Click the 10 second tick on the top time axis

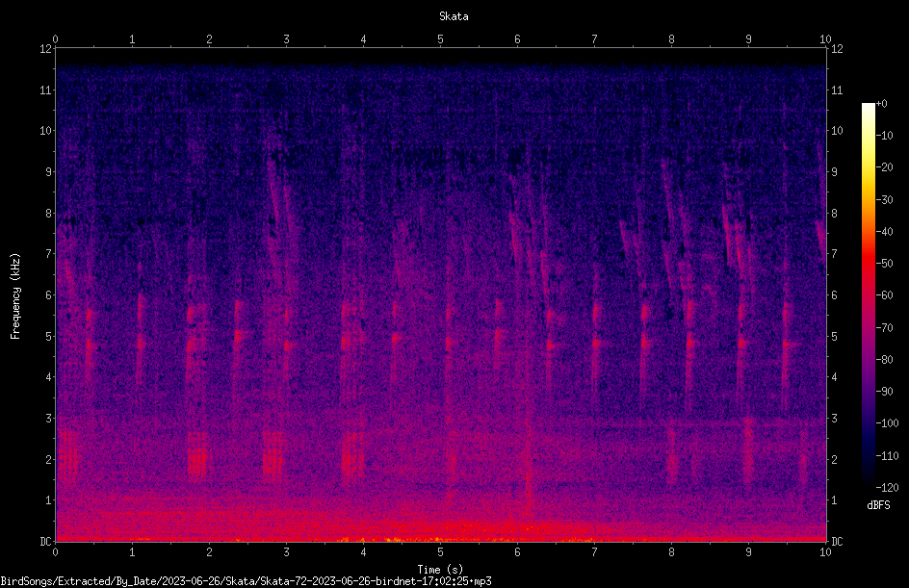click(x=825, y=39)
